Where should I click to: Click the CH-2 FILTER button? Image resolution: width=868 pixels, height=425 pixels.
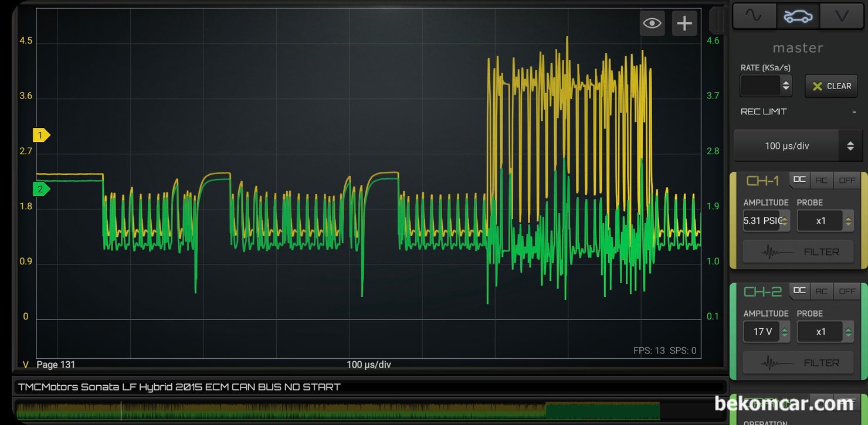coord(798,363)
